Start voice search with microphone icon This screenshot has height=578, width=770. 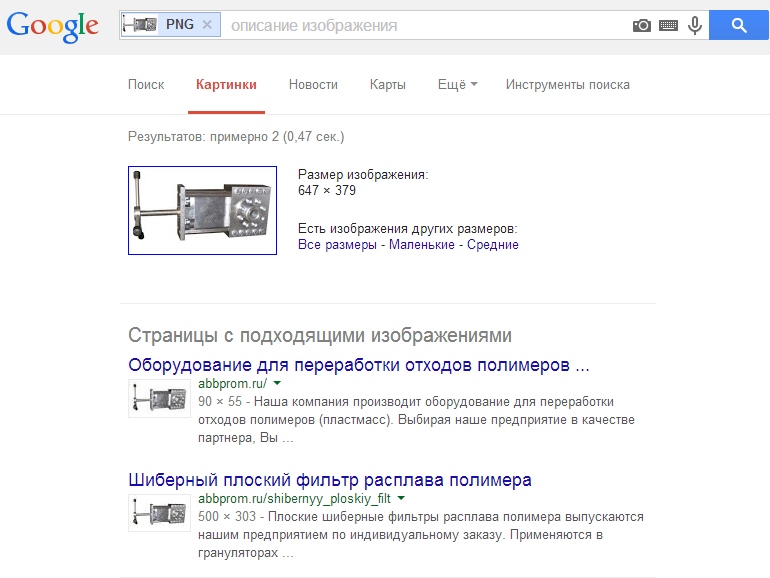click(694, 26)
